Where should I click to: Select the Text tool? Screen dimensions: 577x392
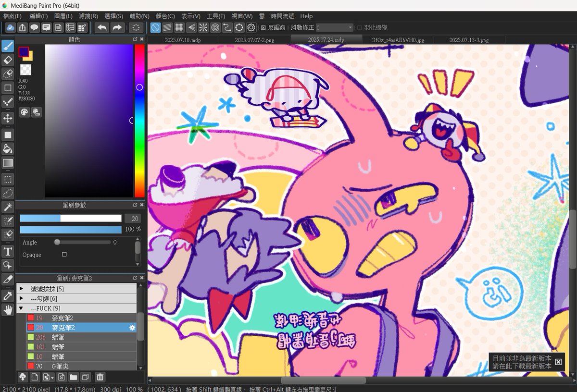8,251
